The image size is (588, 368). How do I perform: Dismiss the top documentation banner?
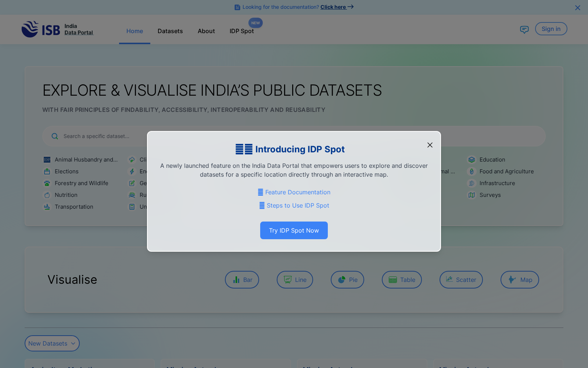click(578, 7)
